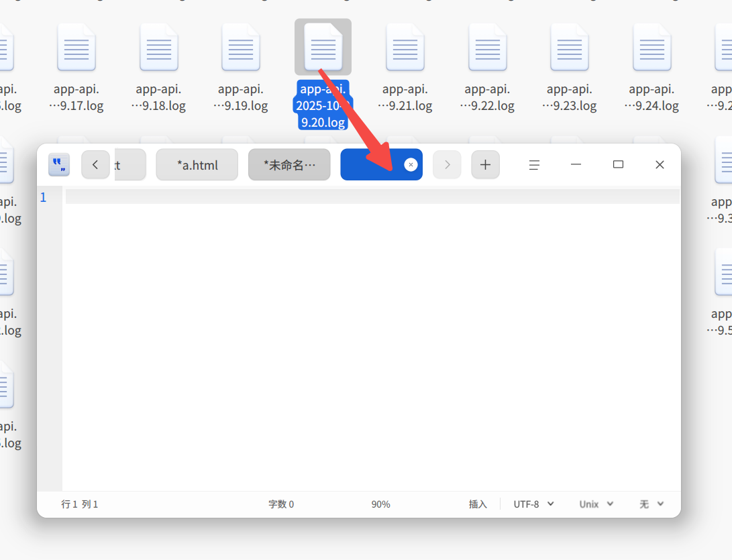Select the app-api…9.19.log file icon
Image resolution: width=732 pixels, height=560 pixels.
241,48
